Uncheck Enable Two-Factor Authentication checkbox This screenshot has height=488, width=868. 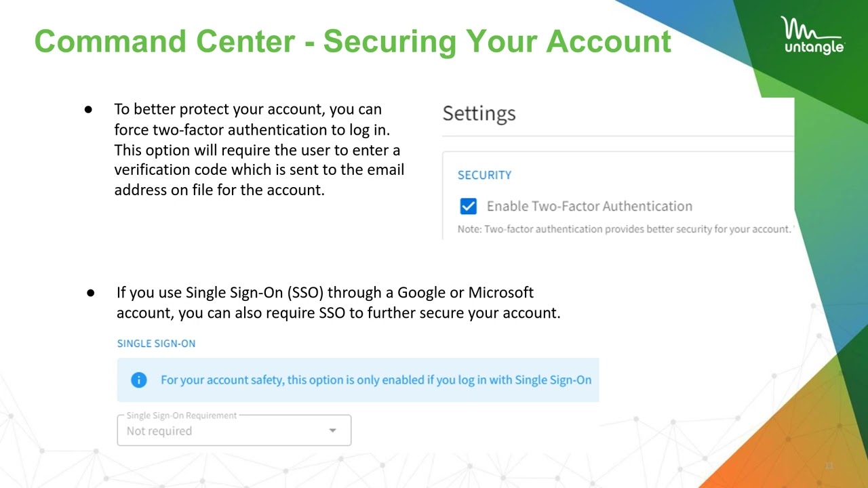click(468, 206)
